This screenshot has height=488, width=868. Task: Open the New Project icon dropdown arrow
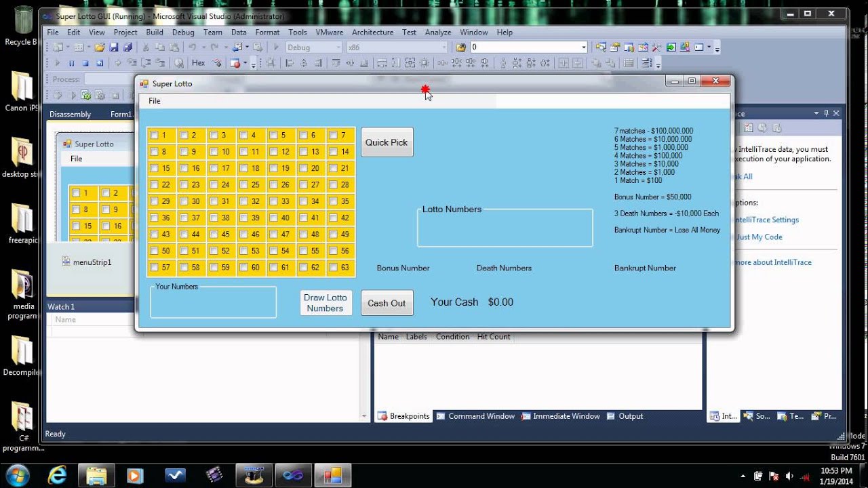[x=67, y=47]
